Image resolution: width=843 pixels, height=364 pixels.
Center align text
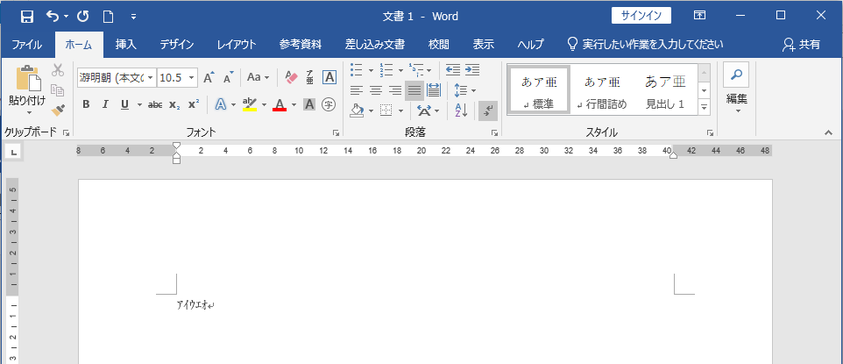point(376,90)
